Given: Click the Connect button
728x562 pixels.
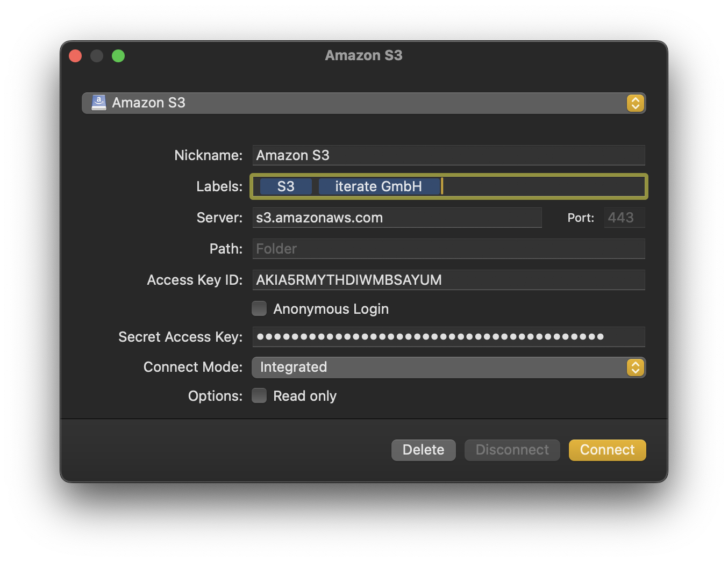Looking at the screenshot, I should point(608,450).
